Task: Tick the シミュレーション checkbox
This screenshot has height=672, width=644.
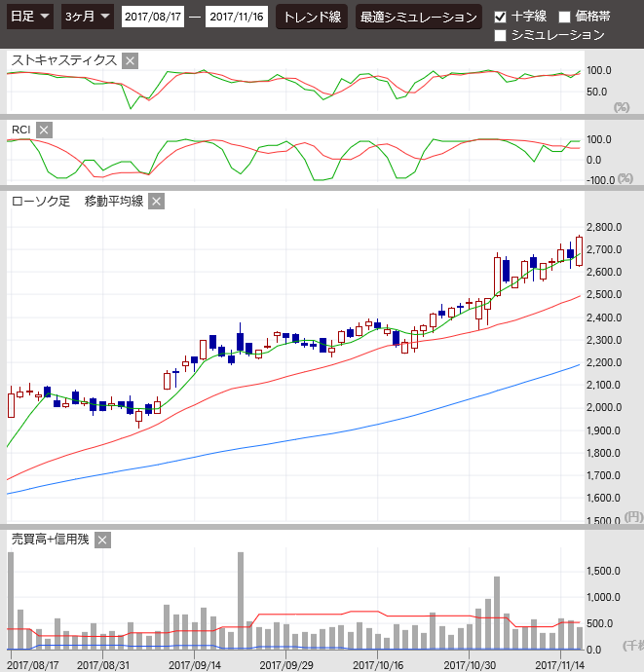Action: click(501, 35)
